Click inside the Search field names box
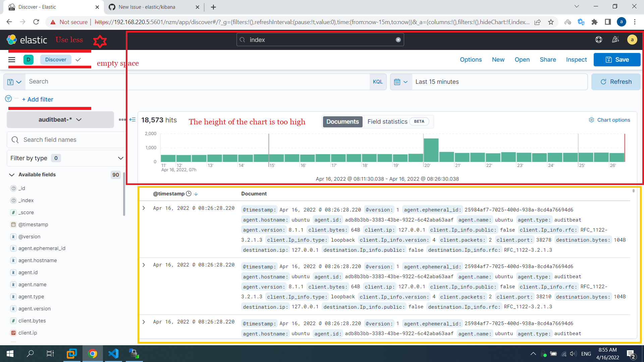The image size is (644, 362). (x=50, y=140)
